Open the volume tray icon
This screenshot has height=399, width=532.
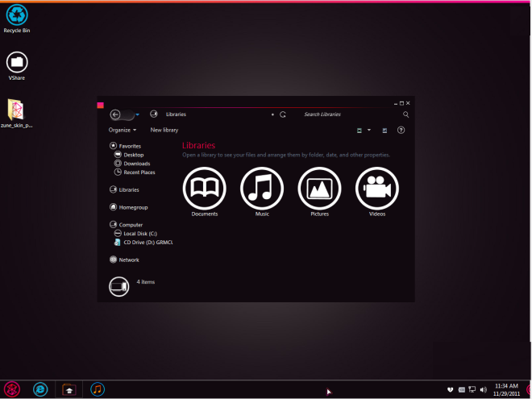[x=484, y=389]
